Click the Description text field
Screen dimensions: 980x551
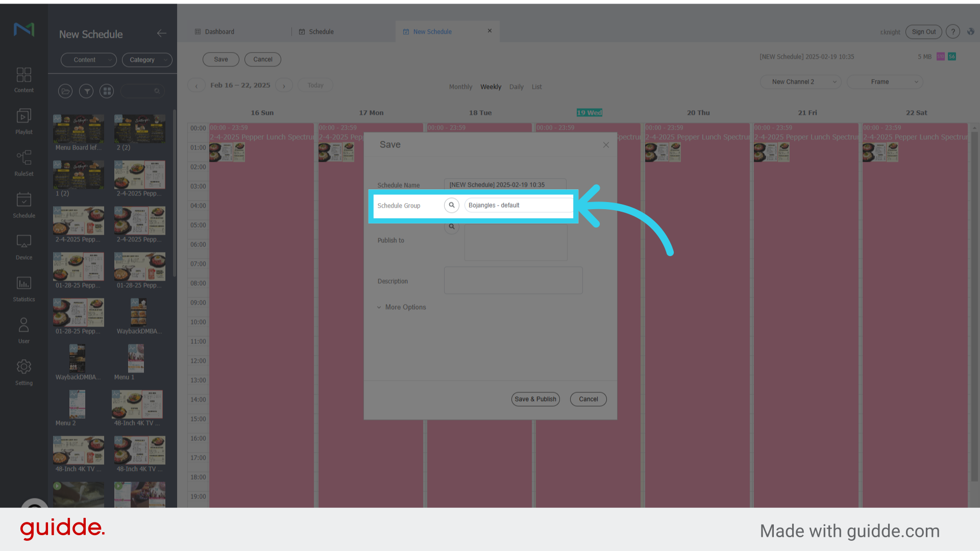[x=513, y=280]
